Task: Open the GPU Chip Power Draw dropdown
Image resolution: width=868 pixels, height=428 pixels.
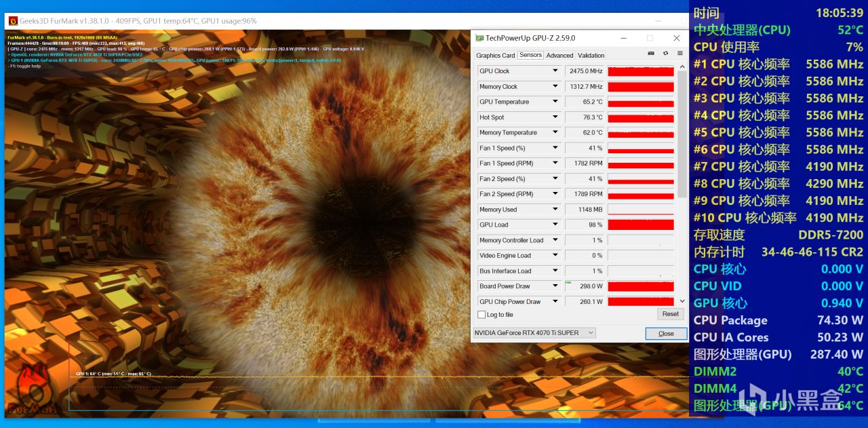Action: [x=555, y=302]
